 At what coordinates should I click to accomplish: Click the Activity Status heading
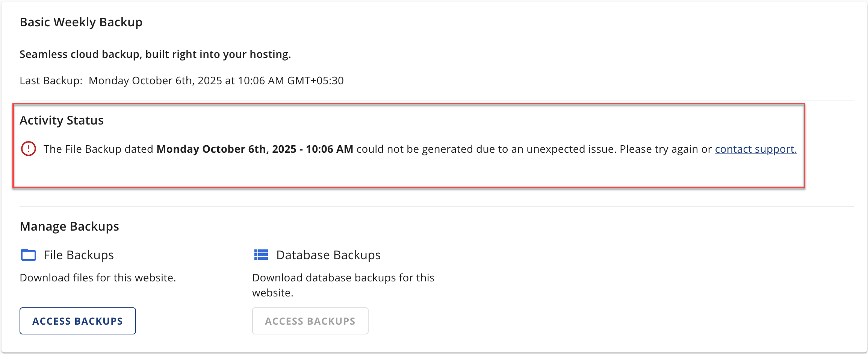(x=62, y=120)
